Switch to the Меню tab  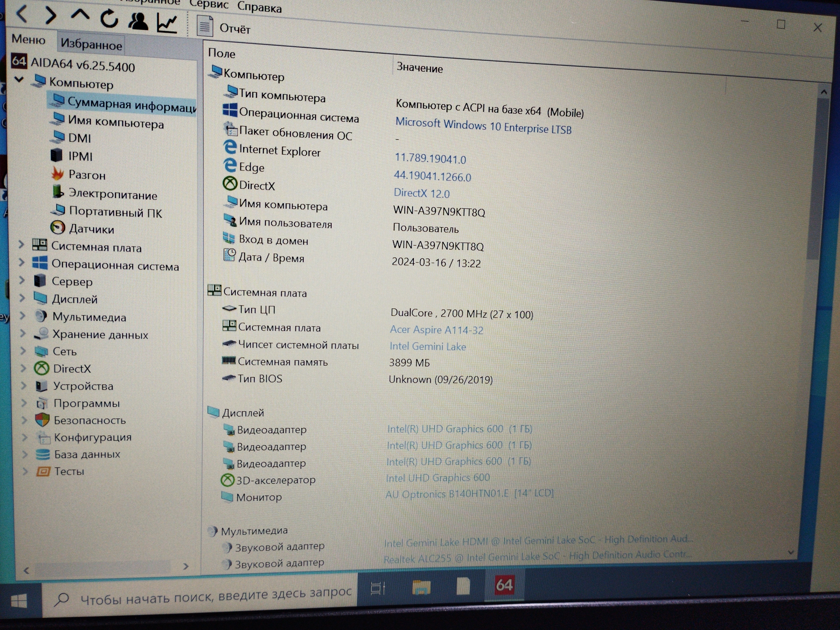point(28,39)
